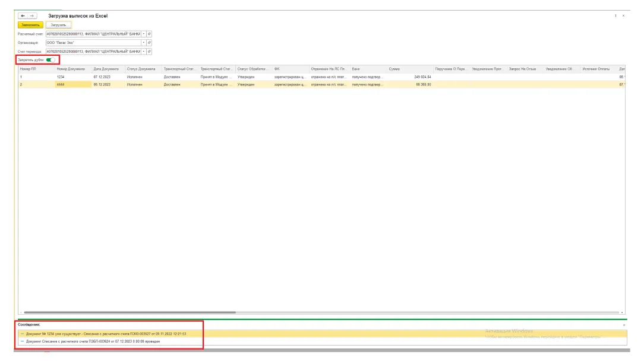Click the Поручение О Пере... column header
Viewport: 644px width, 361px height.
tap(452, 69)
